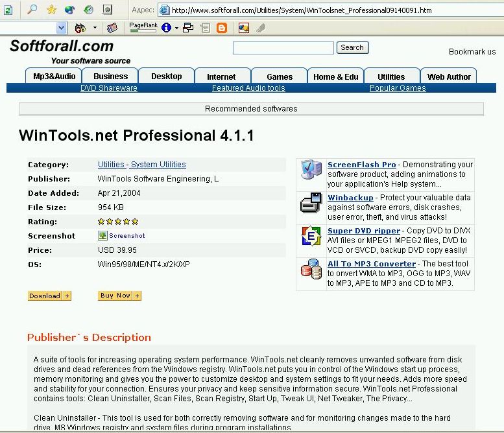Open the Utilities category link

pyautogui.click(x=111, y=165)
